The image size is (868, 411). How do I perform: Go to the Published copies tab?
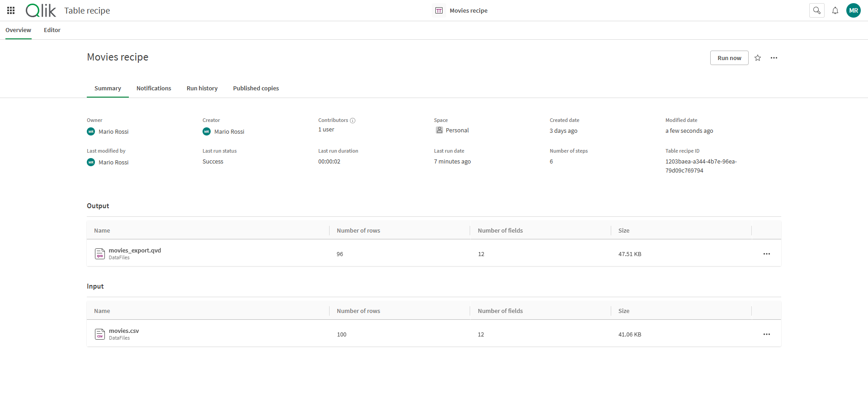point(256,89)
